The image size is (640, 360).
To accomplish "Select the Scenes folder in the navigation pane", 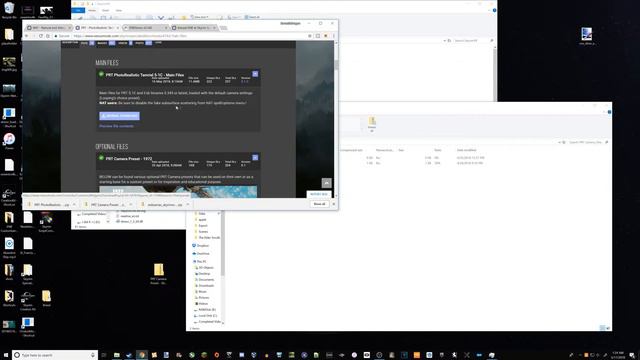I will pos(203,231).
